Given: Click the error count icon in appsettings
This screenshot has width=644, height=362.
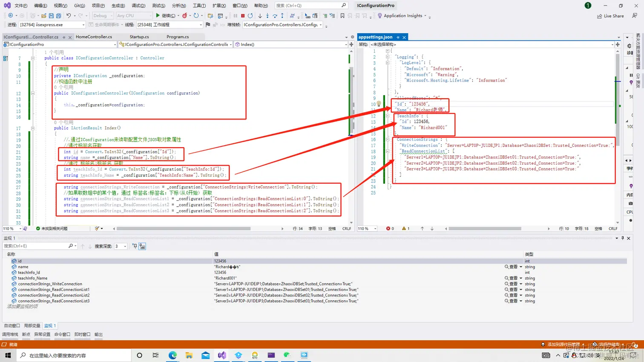Looking at the screenshot, I should [388, 228].
